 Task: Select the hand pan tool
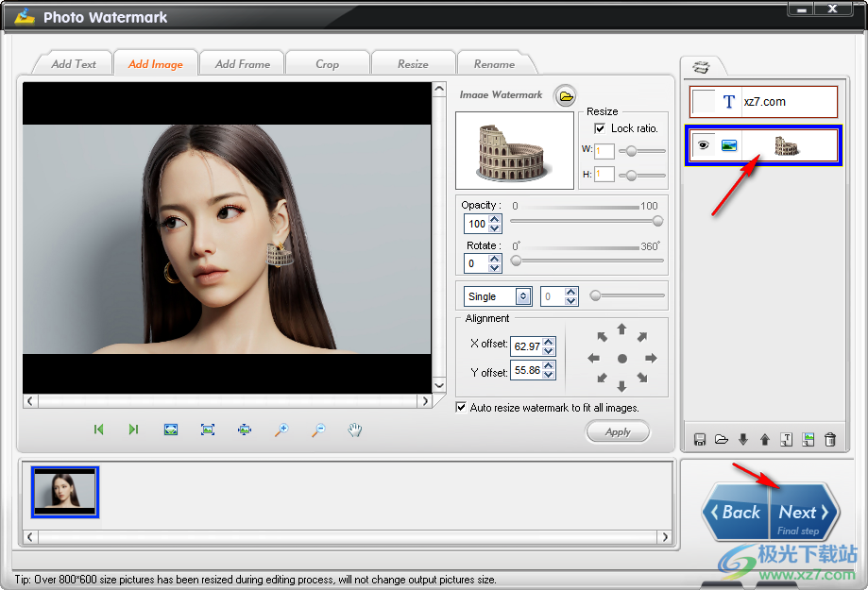pos(355,430)
